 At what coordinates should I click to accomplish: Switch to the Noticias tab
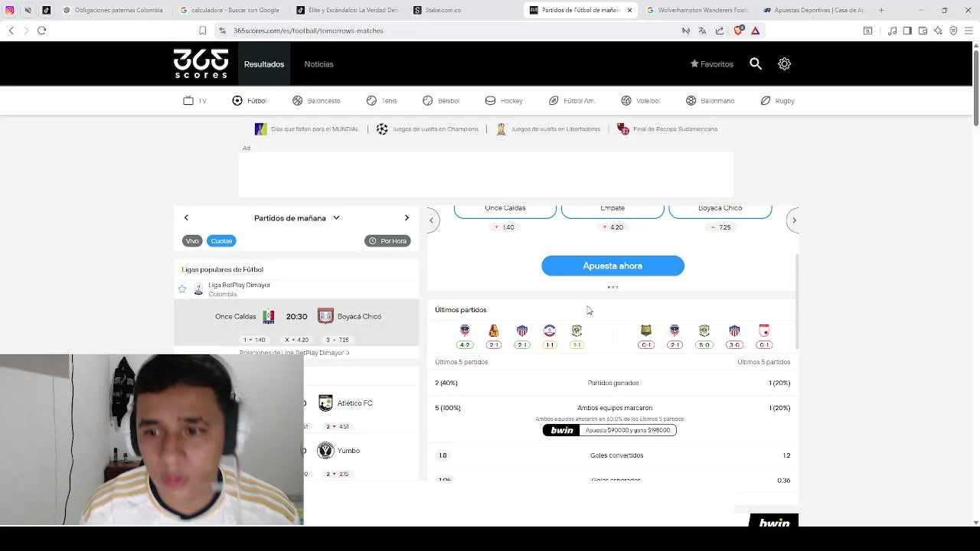tap(318, 64)
